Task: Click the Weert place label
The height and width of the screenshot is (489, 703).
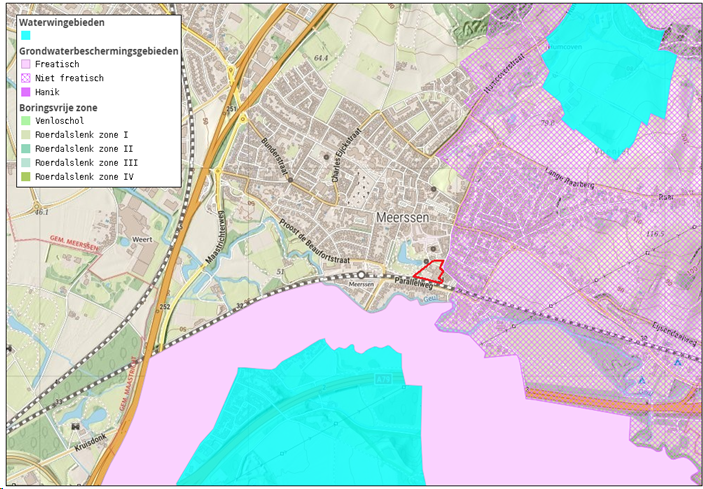Action: pos(142,240)
